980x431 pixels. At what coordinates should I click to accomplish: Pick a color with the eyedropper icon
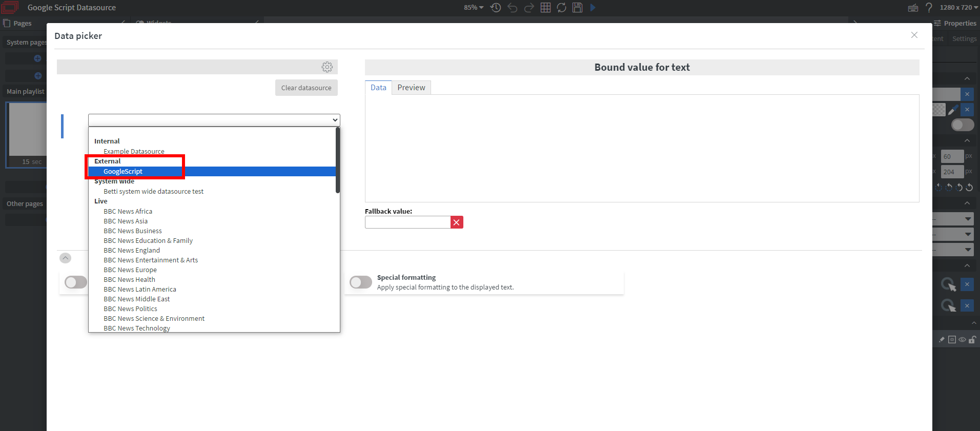(x=953, y=110)
